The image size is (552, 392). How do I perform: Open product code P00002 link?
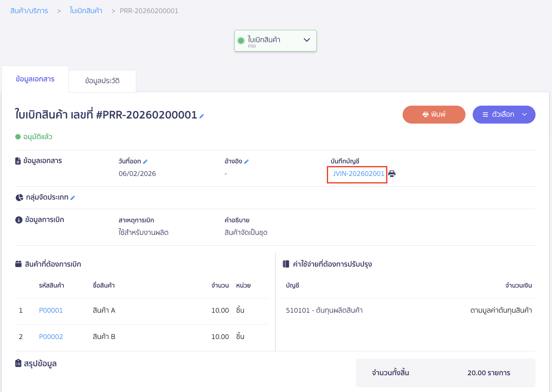click(x=51, y=337)
